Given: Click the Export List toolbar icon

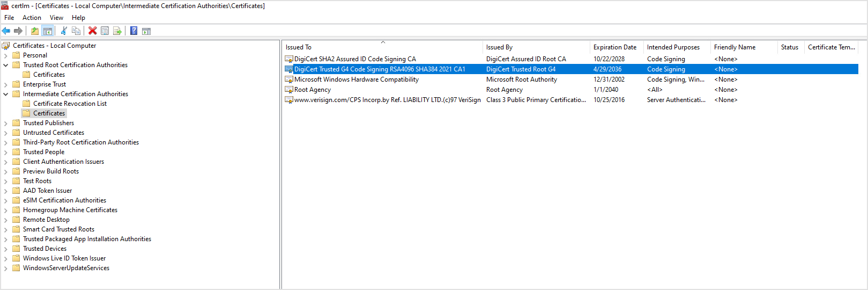Looking at the screenshot, I should pos(117,31).
